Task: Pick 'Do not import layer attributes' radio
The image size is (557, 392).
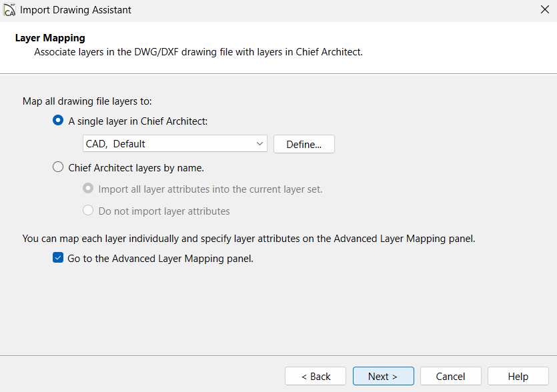Action: [88, 211]
